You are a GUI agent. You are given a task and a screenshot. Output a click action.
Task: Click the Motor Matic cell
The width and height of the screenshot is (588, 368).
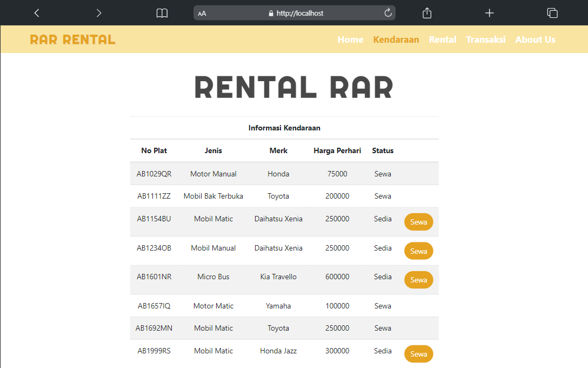(213, 306)
